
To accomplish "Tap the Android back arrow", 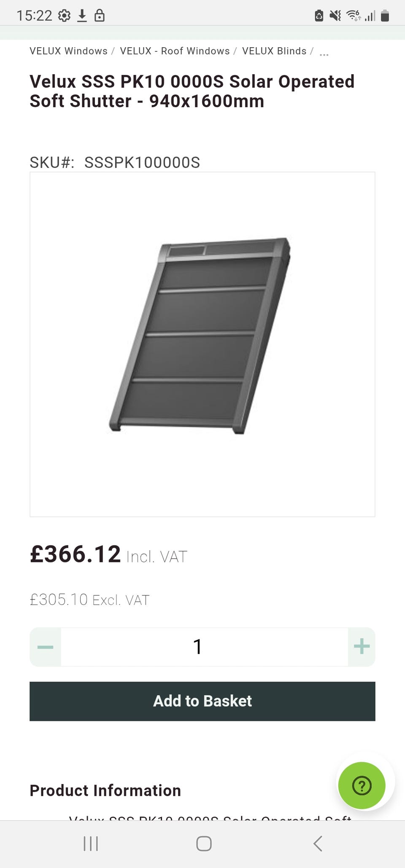I will pos(318,844).
